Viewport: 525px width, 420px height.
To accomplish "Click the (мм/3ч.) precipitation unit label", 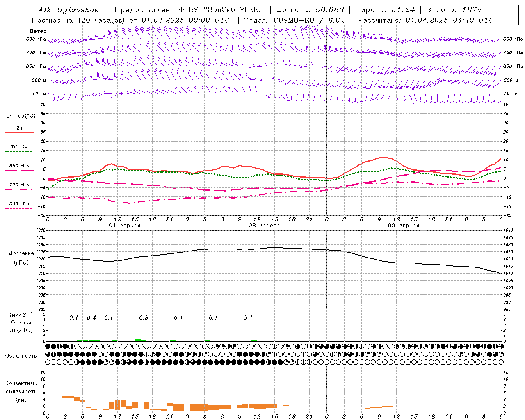I will (21, 315).
